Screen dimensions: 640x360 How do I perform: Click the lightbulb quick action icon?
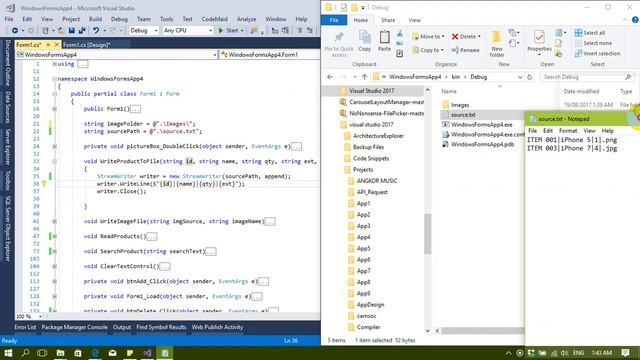click(x=44, y=184)
